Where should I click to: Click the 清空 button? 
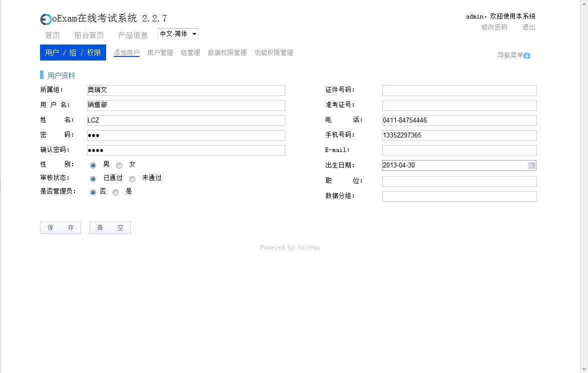tap(110, 227)
